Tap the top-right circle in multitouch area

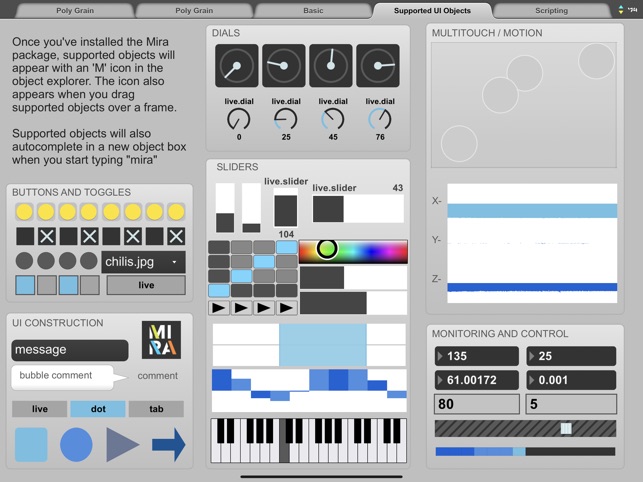pyautogui.click(x=596, y=61)
